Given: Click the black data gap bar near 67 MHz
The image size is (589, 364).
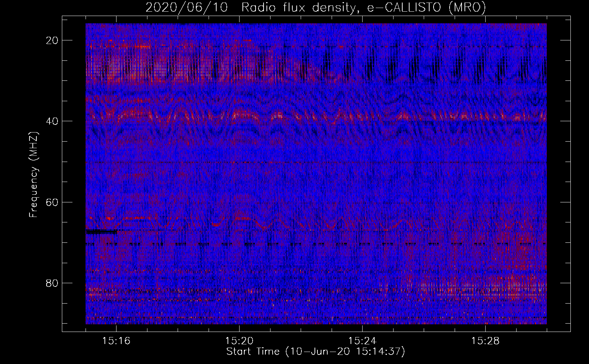Looking at the screenshot, I should click(x=102, y=232).
